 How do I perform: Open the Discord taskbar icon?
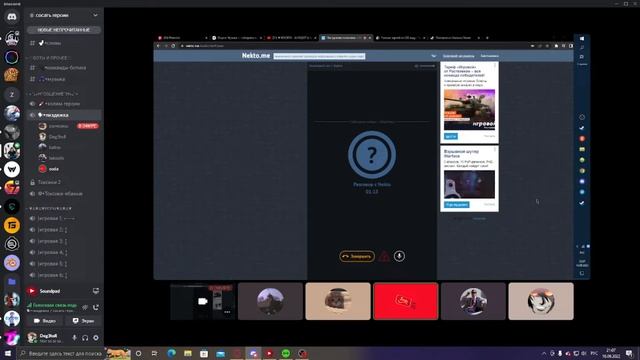pos(253,353)
